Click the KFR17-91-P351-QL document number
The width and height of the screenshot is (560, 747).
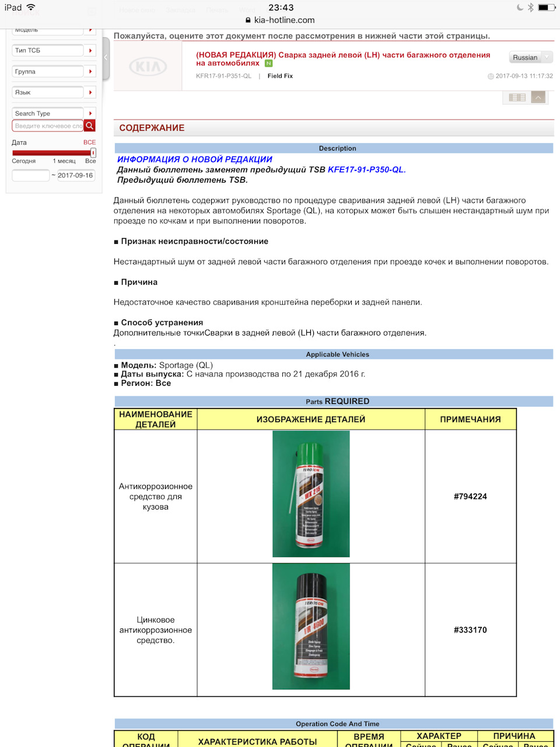tap(223, 76)
